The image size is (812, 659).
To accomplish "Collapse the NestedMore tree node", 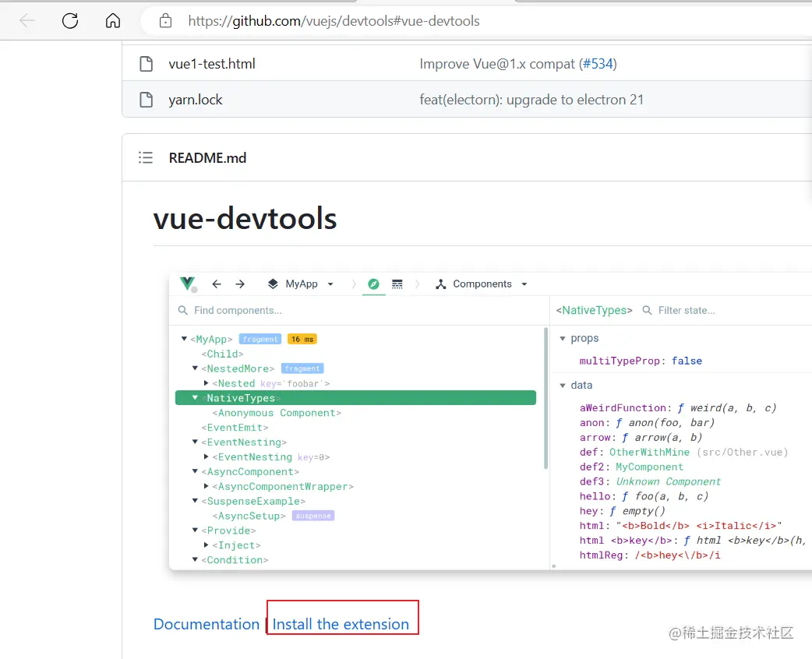I will coord(195,368).
